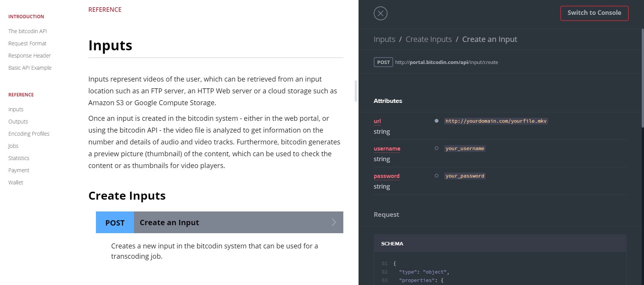644x285 pixels.
Task: Click the required dot beside url attribute
Action: click(x=437, y=121)
